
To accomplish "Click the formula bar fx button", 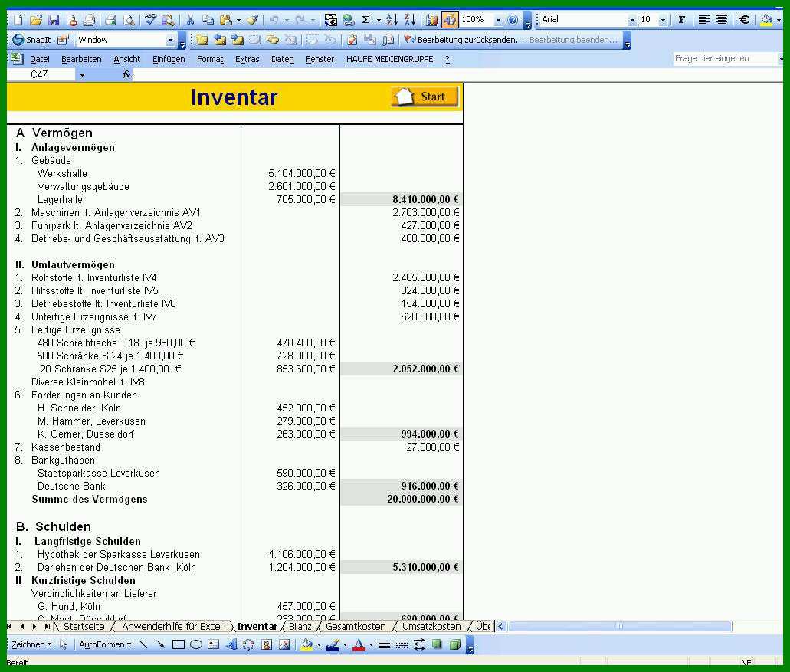I will tap(126, 74).
